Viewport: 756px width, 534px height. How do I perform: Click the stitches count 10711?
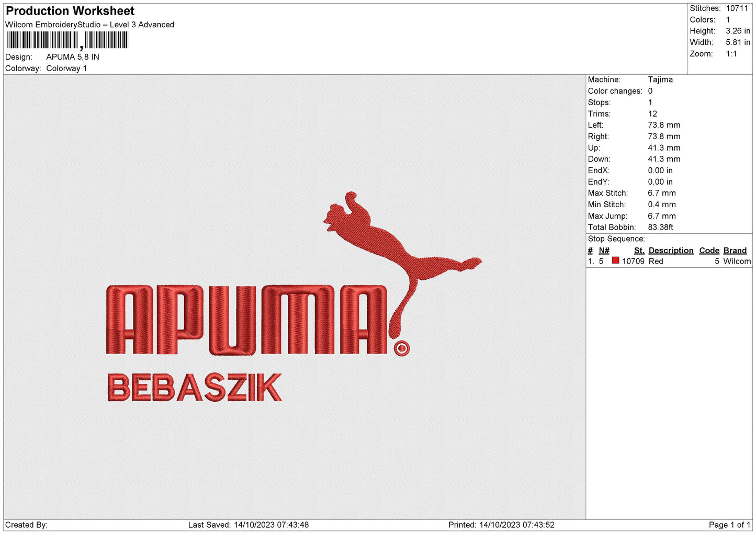coord(737,8)
